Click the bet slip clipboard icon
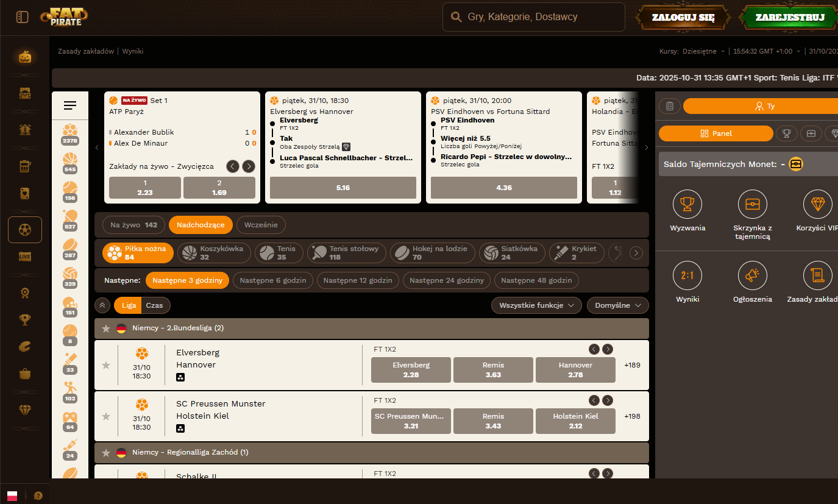The width and height of the screenshot is (838, 504). [x=670, y=106]
